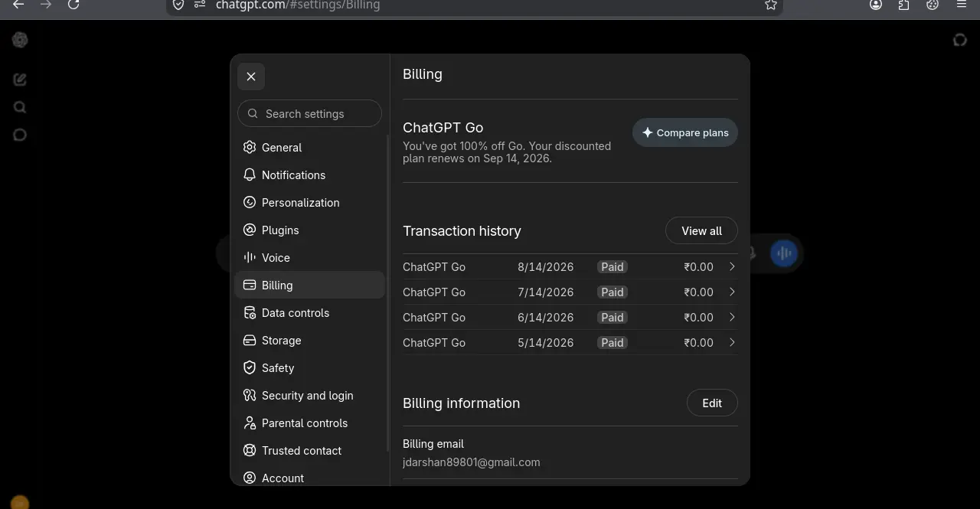Click the Safety shield icon

(249, 367)
